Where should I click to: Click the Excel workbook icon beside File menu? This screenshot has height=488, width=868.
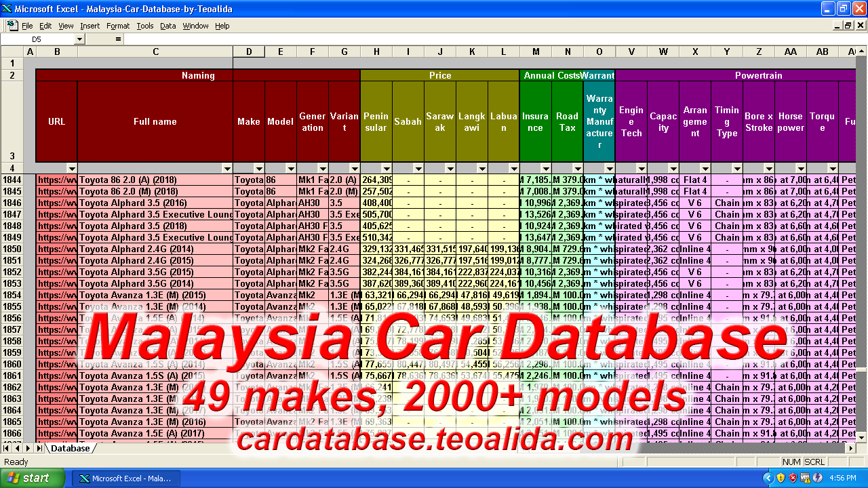(12, 25)
